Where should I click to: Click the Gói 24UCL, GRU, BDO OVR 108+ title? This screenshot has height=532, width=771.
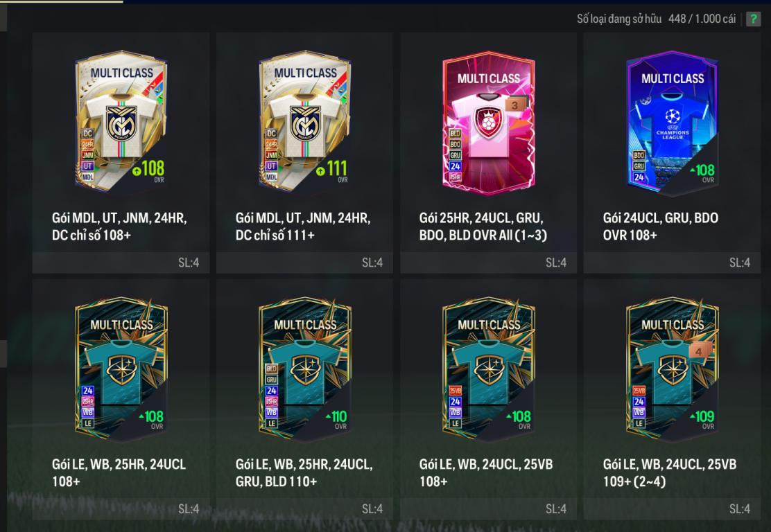(x=660, y=227)
